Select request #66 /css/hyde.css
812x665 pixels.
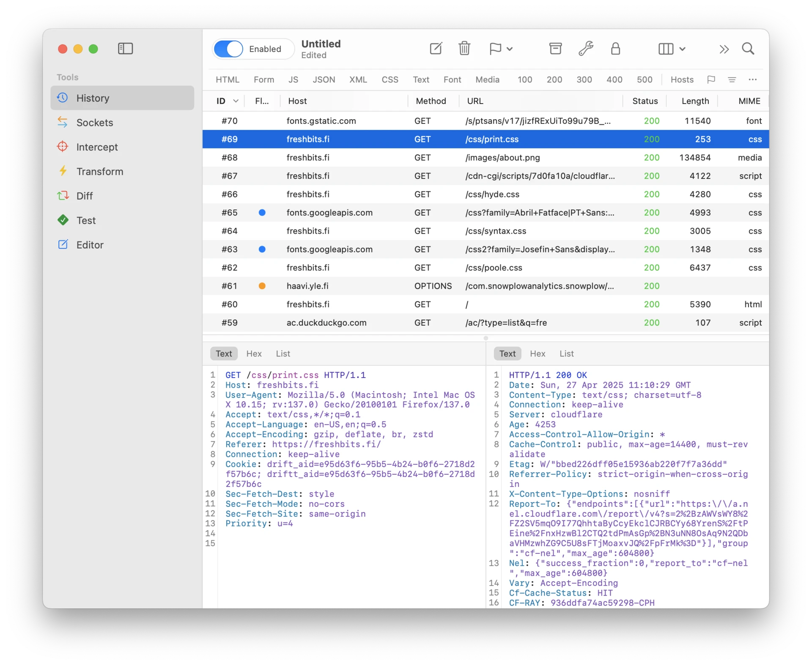pyautogui.click(x=486, y=194)
